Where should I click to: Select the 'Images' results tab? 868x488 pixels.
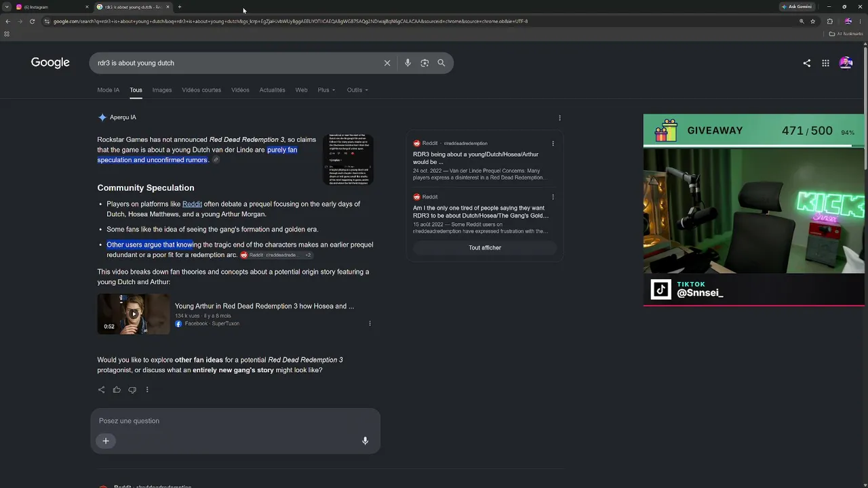click(x=162, y=90)
